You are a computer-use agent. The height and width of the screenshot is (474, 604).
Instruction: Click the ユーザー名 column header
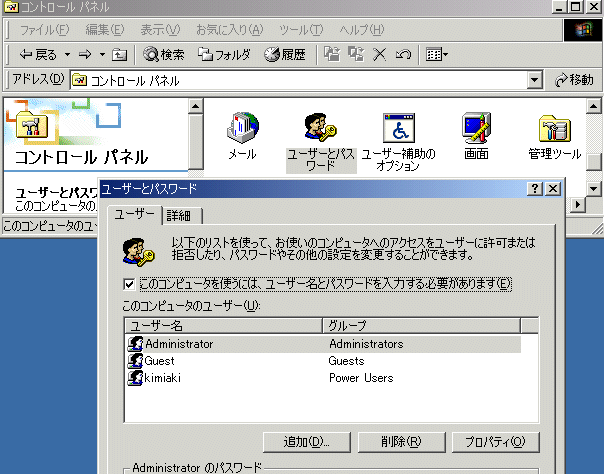click(223, 326)
